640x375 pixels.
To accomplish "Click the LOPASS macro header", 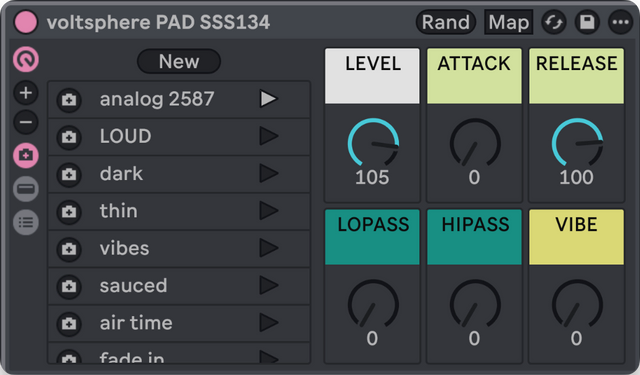I will [372, 237].
